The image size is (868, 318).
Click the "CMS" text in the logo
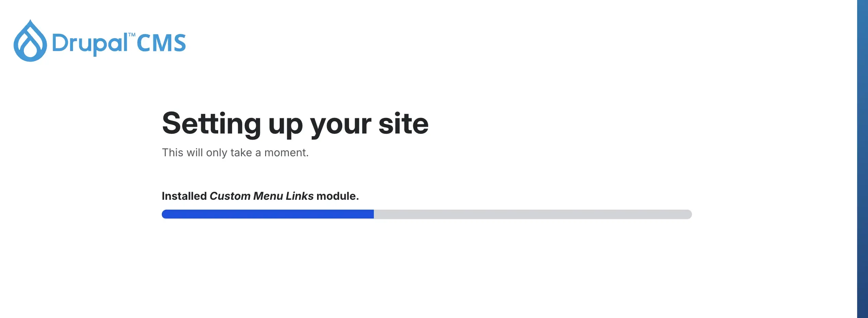pyautogui.click(x=161, y=43)
